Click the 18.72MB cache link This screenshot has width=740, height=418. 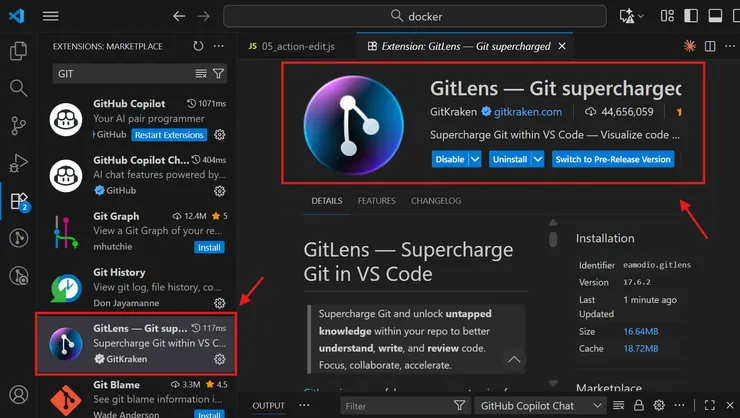[x=640, y=349]
